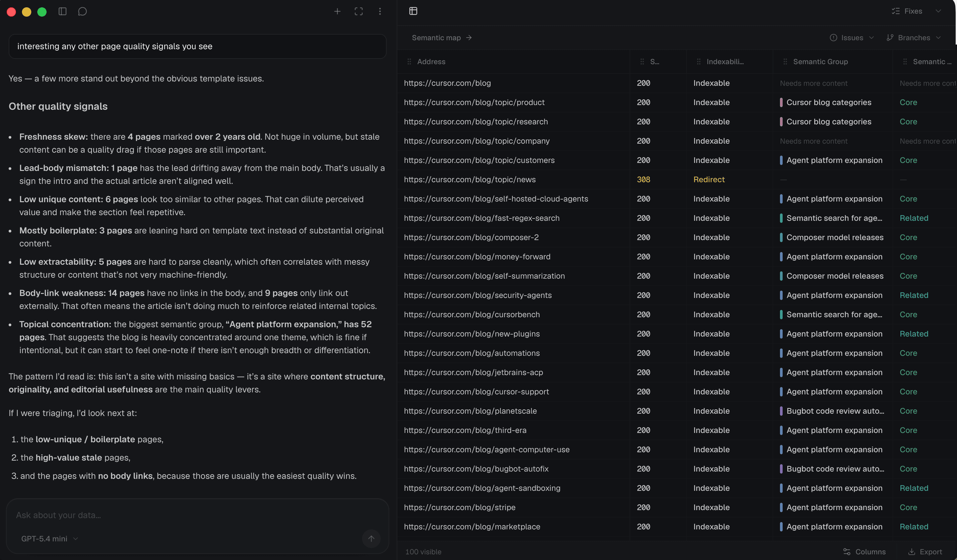Screen dimensions: 957x560
Task: Click the blog/third-era address
Action: pos(465,430)
